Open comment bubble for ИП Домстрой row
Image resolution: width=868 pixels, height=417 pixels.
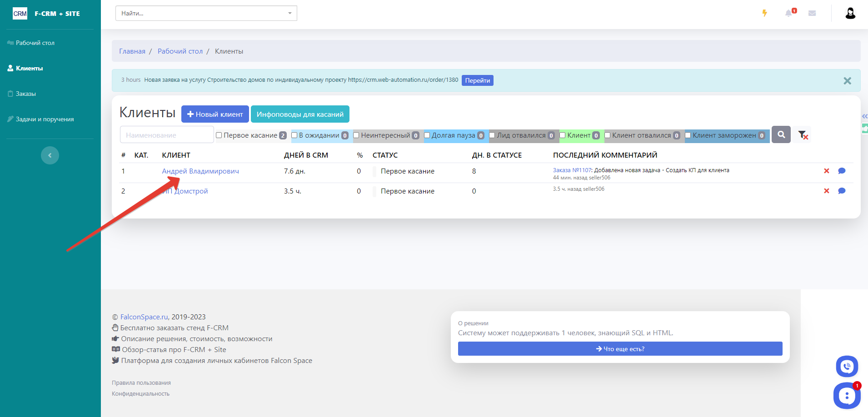pyautogui.click(x=842, y=191)
